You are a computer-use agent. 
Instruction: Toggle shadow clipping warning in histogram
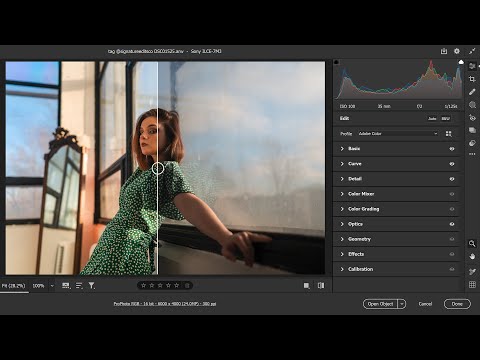pyautogui.click(x=336, y=62)
